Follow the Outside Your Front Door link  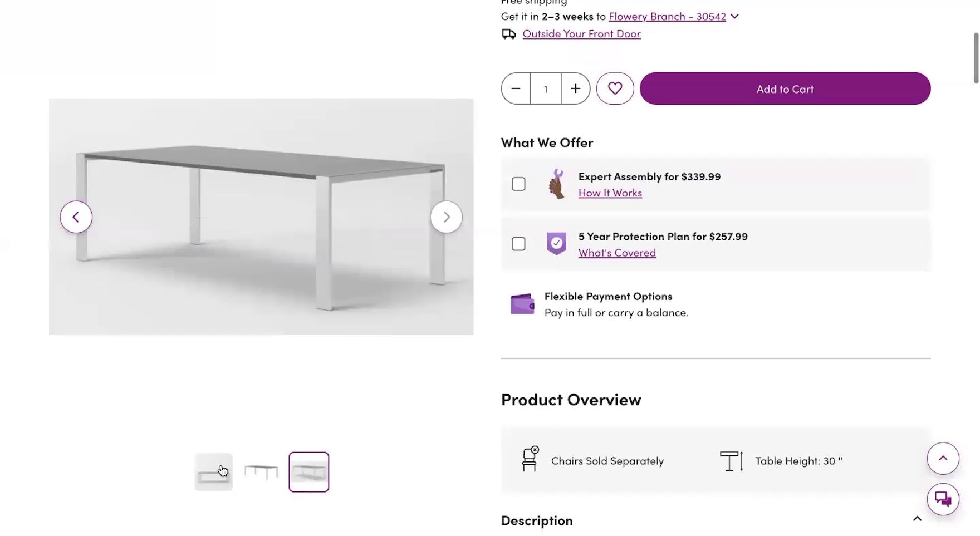[x=581, y=34]
